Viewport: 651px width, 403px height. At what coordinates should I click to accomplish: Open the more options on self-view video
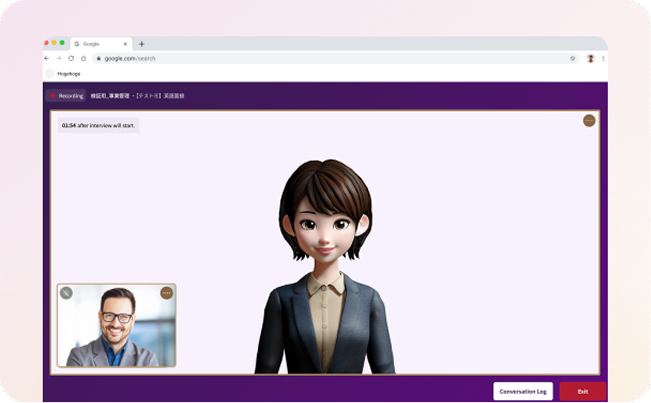point(166,293)
